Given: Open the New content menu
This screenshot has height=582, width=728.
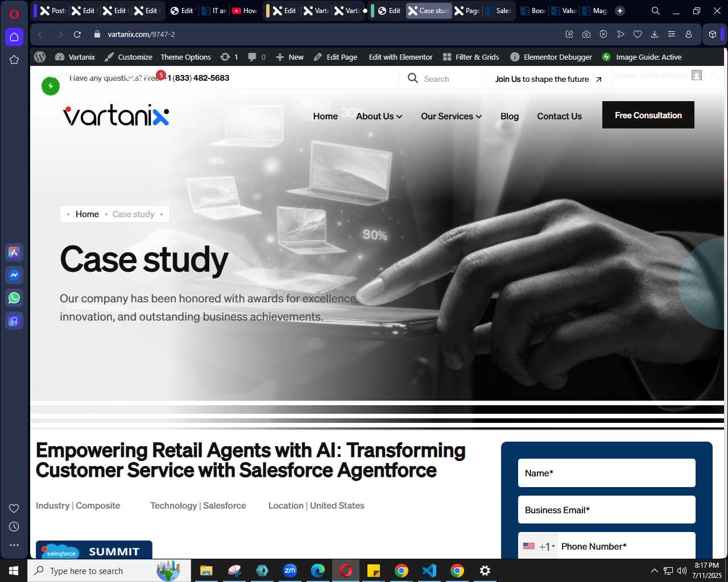Looking at the screenshot, I should 289,57.
